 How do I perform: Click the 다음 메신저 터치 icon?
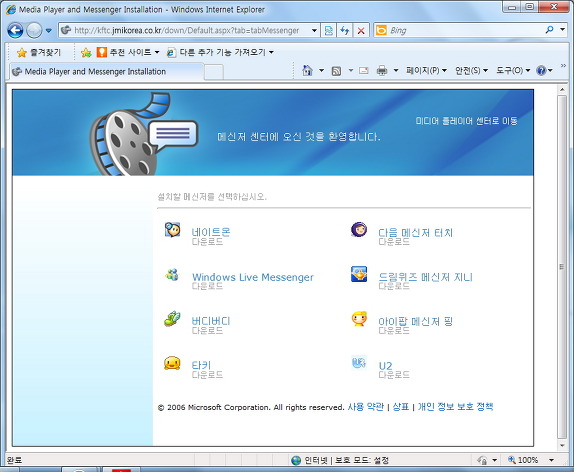[359, 230]
